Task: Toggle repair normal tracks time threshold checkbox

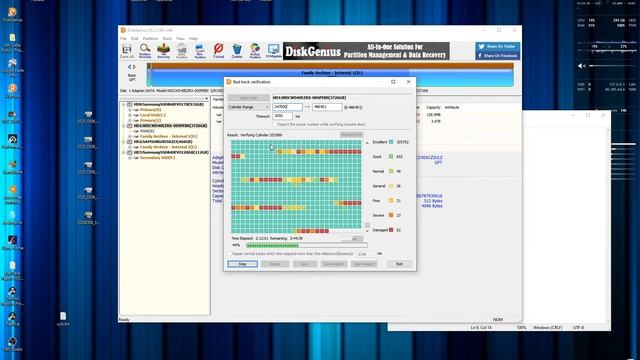Action: tap(229, 253)
